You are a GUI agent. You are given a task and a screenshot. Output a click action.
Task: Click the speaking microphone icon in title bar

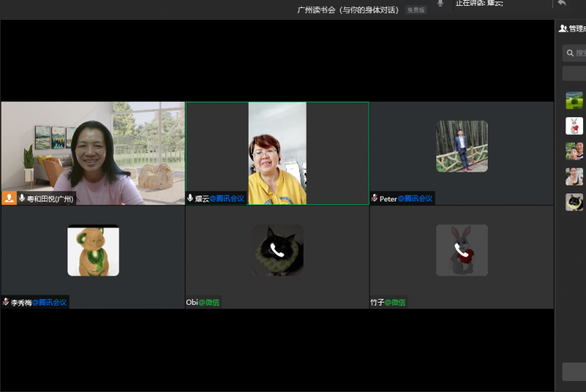pos(440,4)
